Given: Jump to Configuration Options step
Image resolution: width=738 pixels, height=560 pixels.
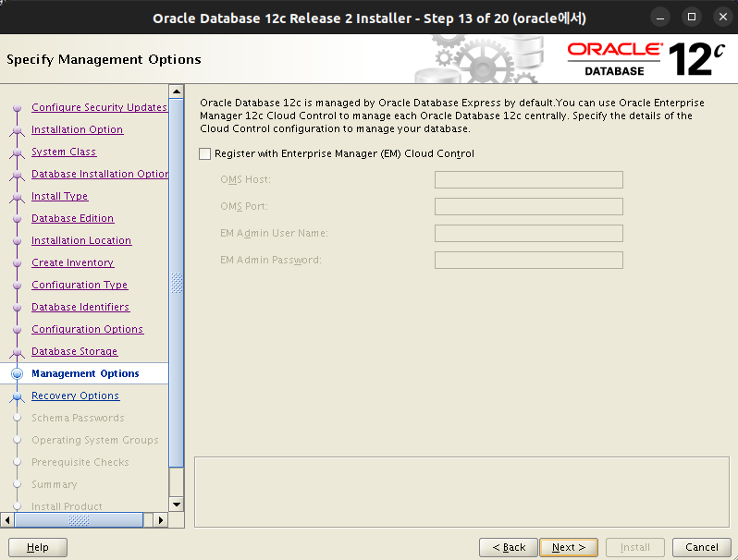Looking at the screenshot, I should [x=88, y=329].
